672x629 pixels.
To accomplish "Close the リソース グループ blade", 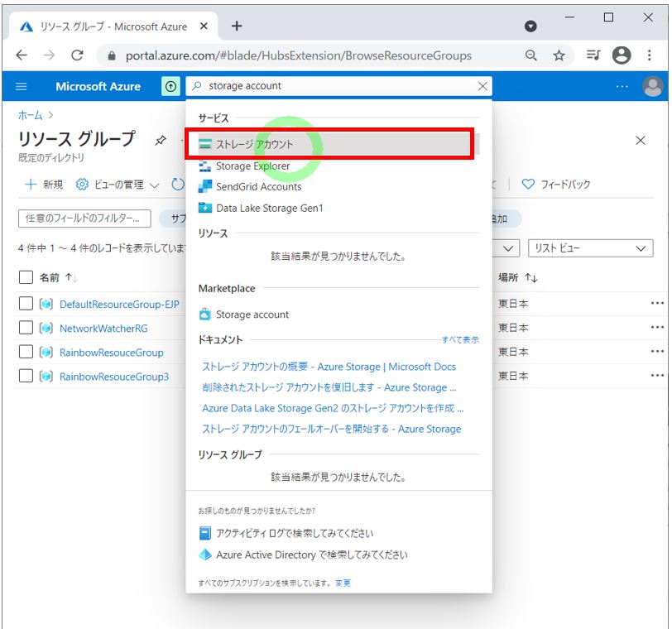I will click(641, 140).
